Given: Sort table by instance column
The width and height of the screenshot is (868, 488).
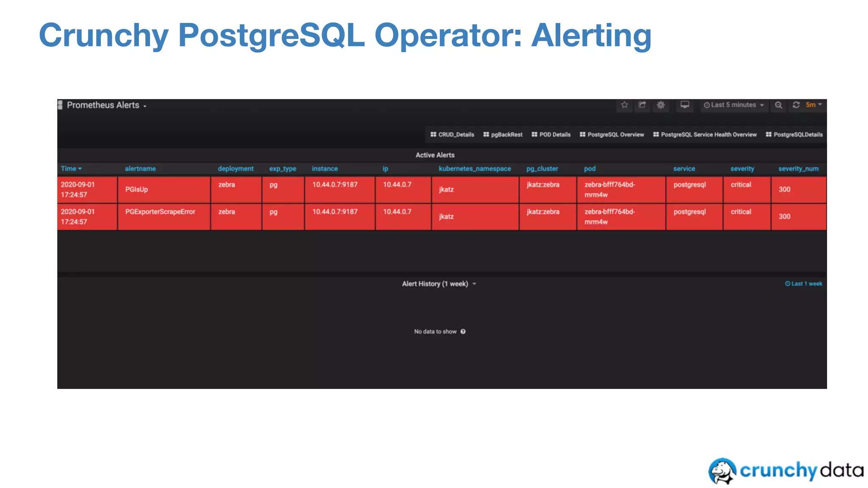Looking at the screenshot, I should (x=325, y=169).
